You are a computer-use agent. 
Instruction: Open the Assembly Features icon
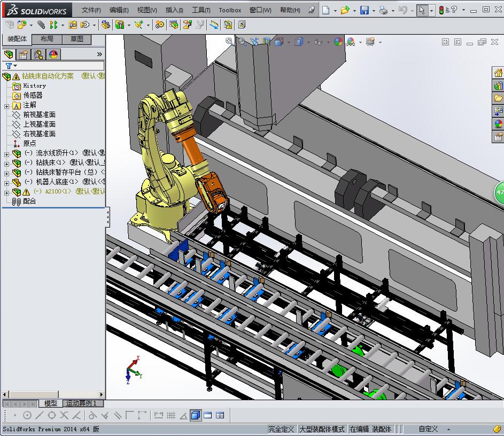coord(120,25)
